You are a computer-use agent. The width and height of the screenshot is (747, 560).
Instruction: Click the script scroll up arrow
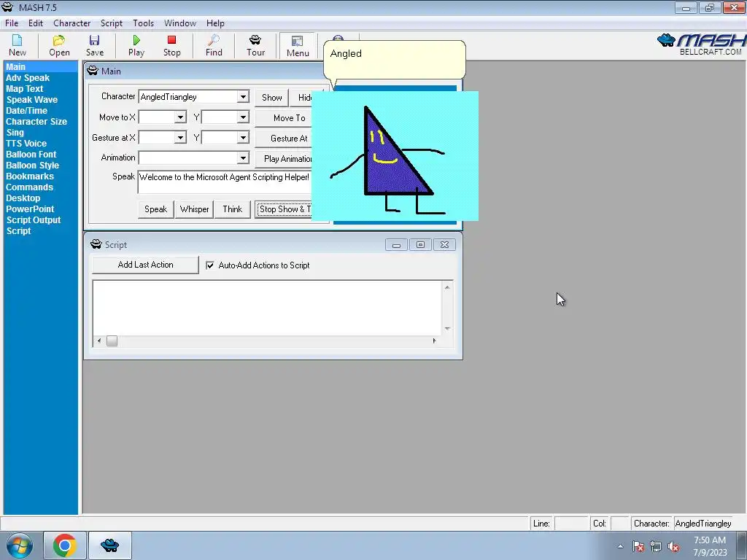pyautogui.click(x=447, y=287)
